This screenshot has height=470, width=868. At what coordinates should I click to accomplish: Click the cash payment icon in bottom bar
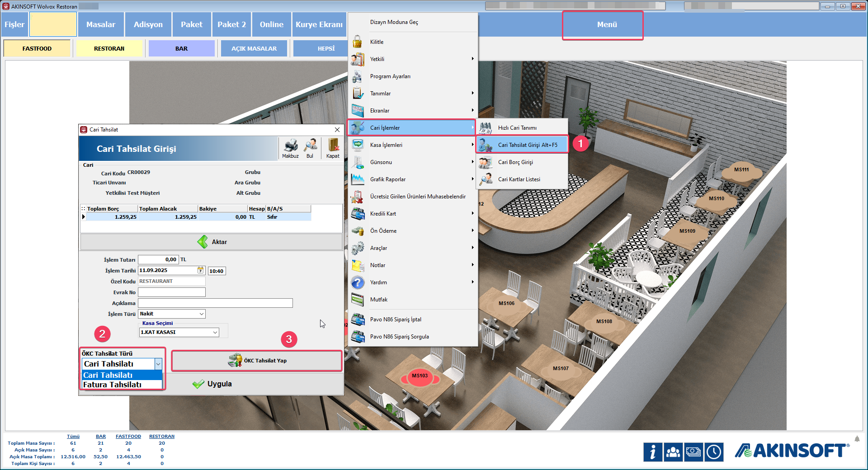click(x=693, y=452)
